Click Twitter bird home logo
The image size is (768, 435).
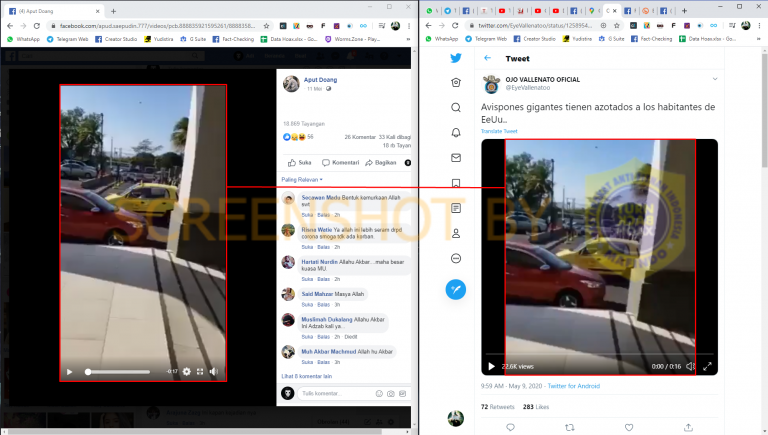pos(456,58)
